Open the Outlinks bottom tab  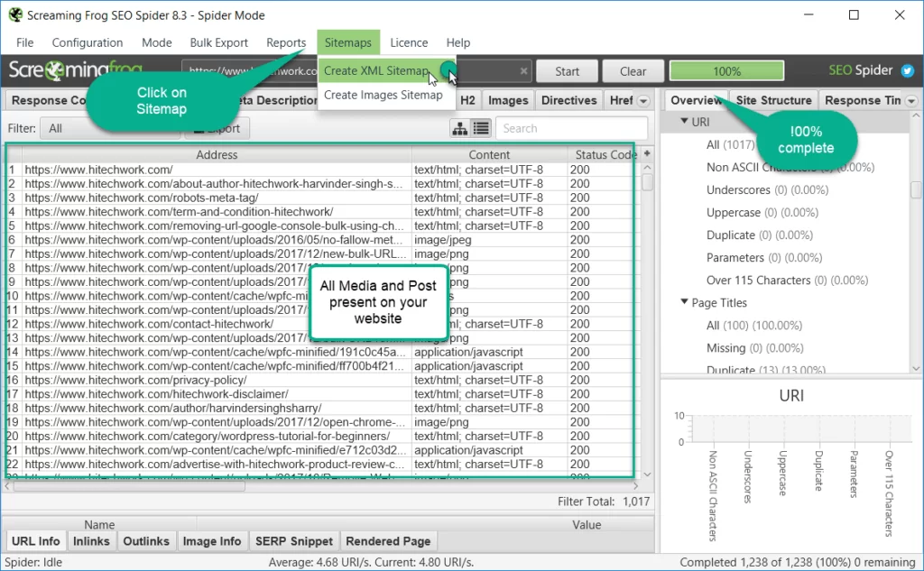click(x=146, y=541)
